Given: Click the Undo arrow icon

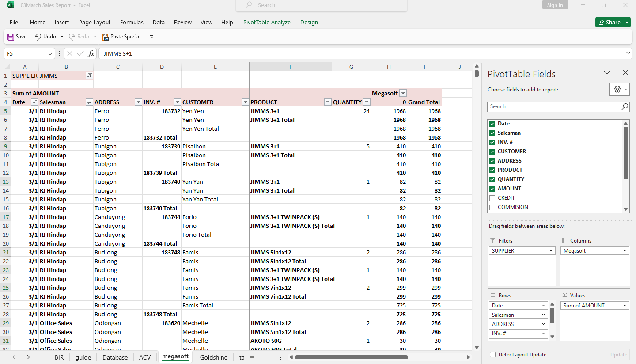Looking at the screenshot, I should pos(38,37).
